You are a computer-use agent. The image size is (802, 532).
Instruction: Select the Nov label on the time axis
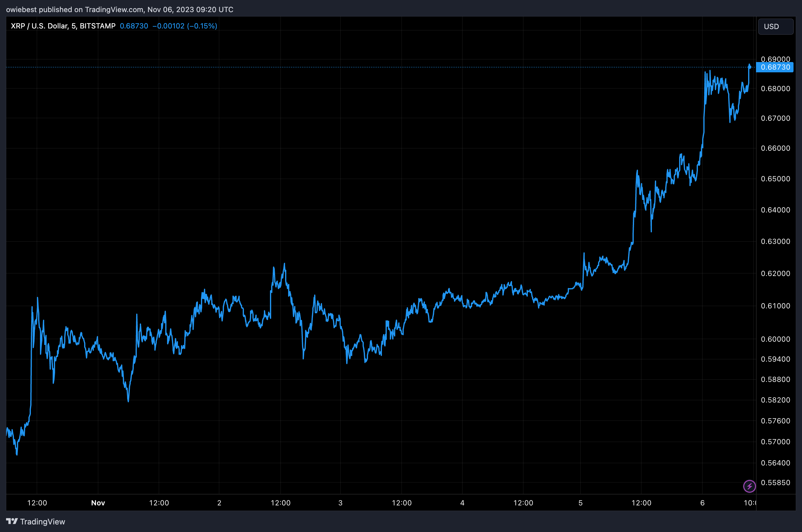[98, 503]
